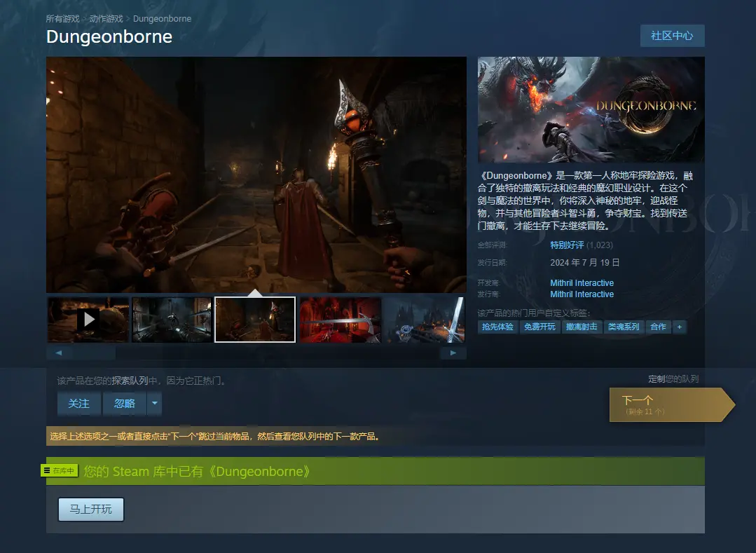Add a tag with the plus button
This screenshot has width=756, height=553.
pos(680,327)
